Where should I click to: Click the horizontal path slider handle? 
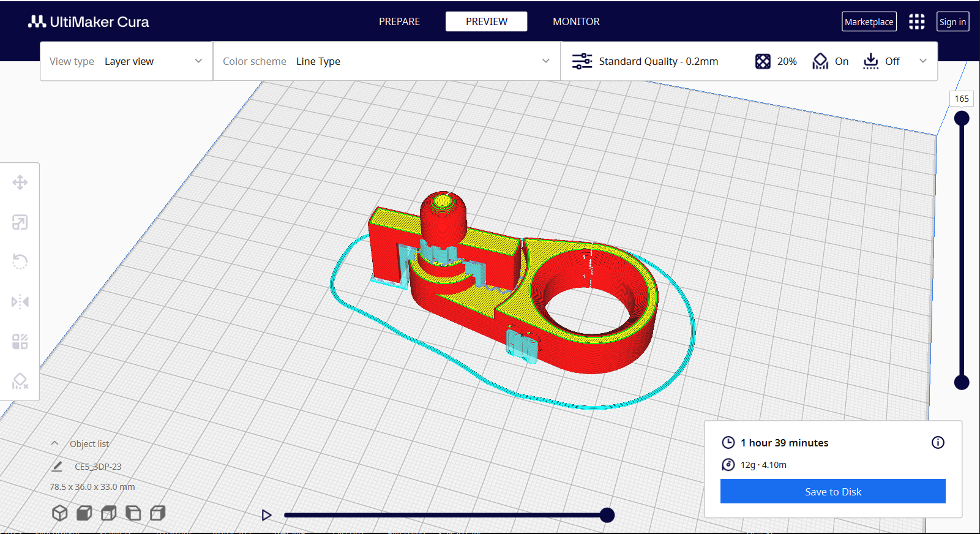coord(607,515)
